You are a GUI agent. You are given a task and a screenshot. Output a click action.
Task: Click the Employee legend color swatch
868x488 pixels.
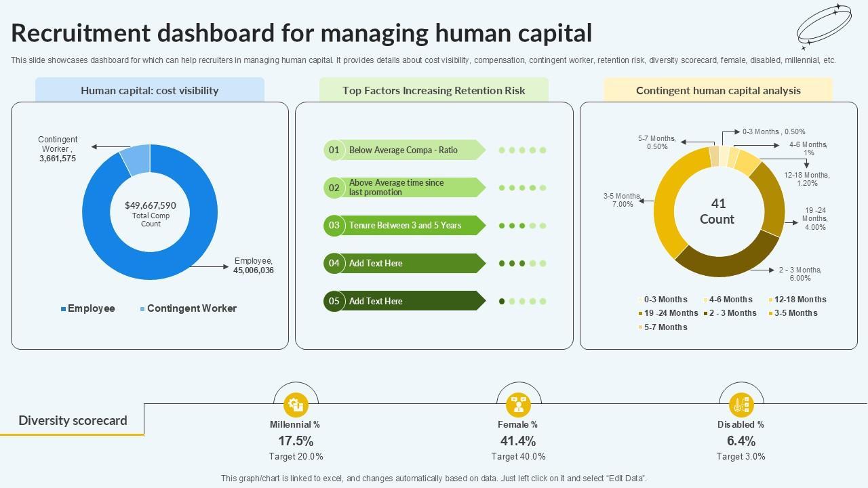tap(63, 309)
